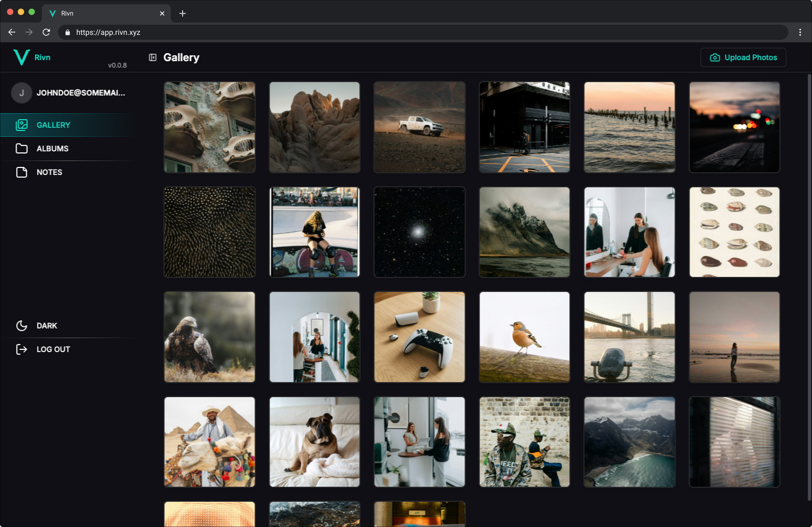Reload the page with the refresh icon

46,32
